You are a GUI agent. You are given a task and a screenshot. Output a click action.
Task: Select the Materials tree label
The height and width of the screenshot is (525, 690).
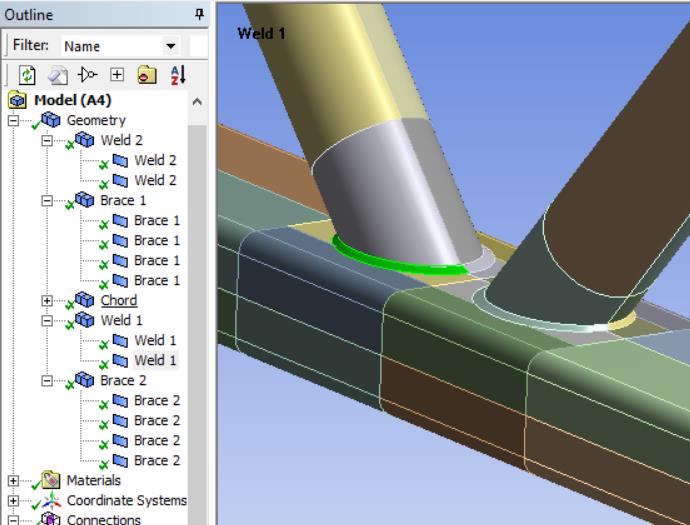pyautogui.click(x=93, y=480)
